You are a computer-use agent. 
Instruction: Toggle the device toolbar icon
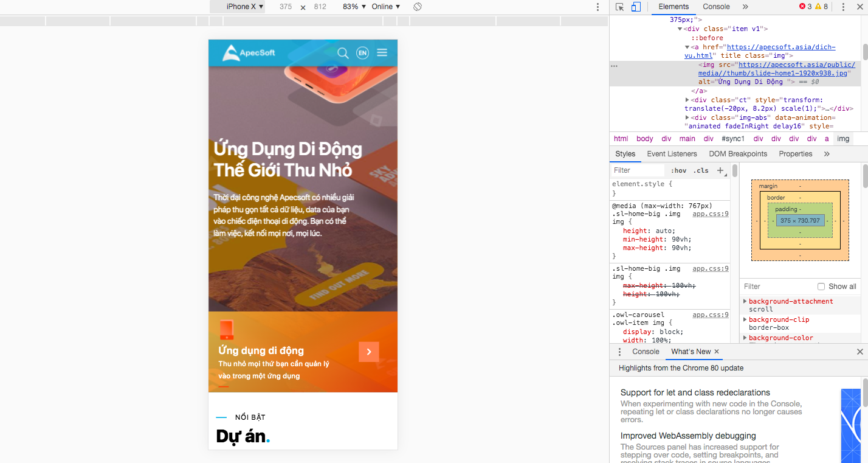pos(636,7)
